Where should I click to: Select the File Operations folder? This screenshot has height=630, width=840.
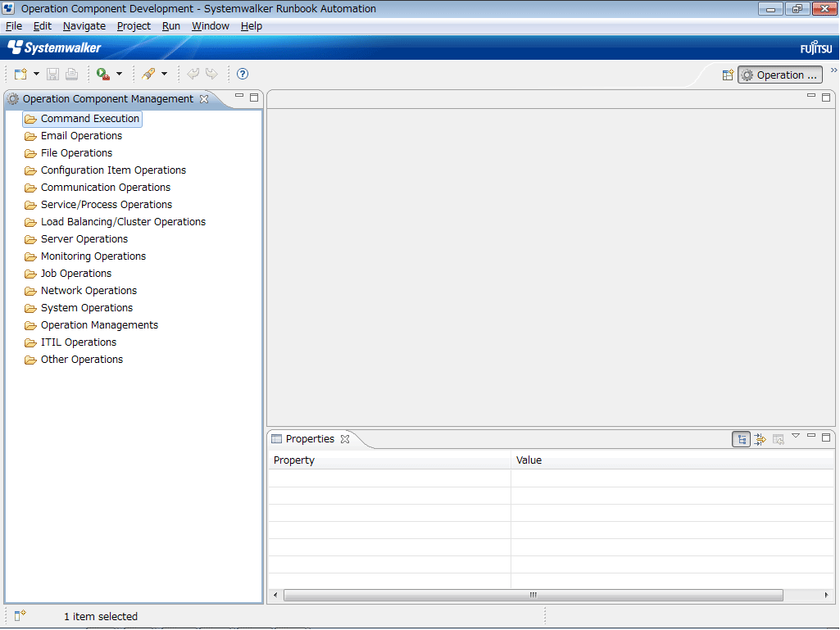tap(69, 153)
